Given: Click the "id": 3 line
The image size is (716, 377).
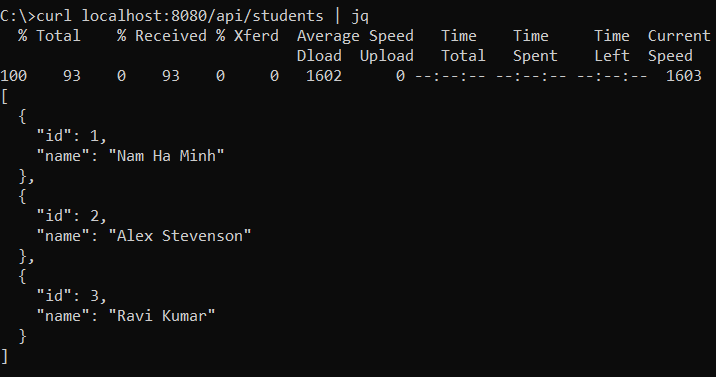Looking at the screenshot, I should pyautogui.click(x=72, y=296).
